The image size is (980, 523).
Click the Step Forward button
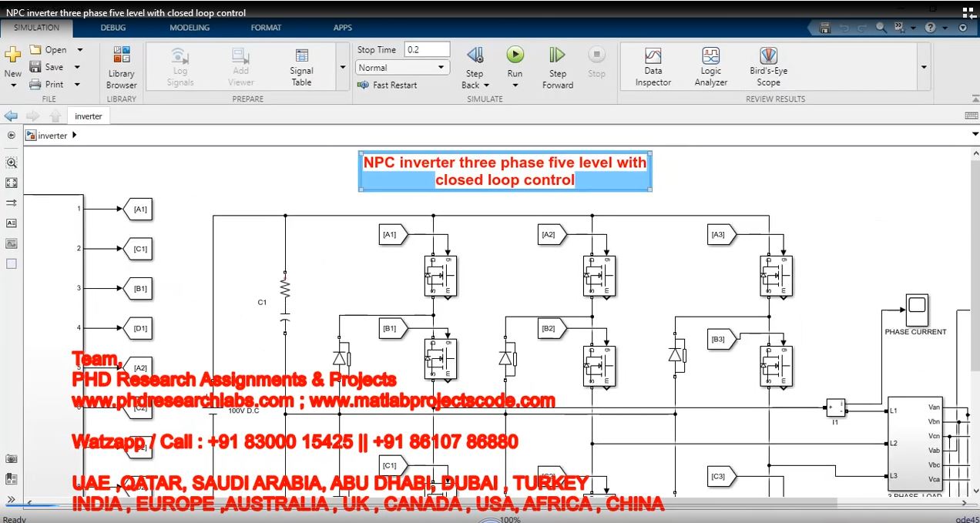click(x=557, y=66)
